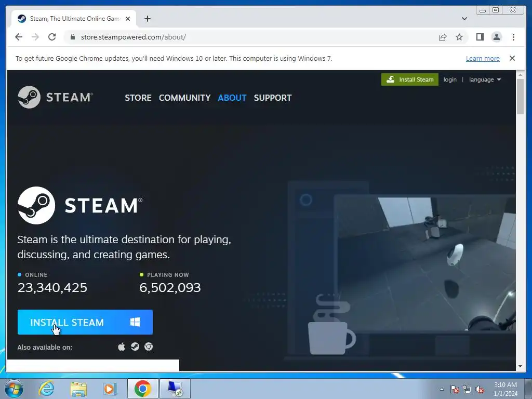Open the COMMUNITY menu

[x=184, y=98]
